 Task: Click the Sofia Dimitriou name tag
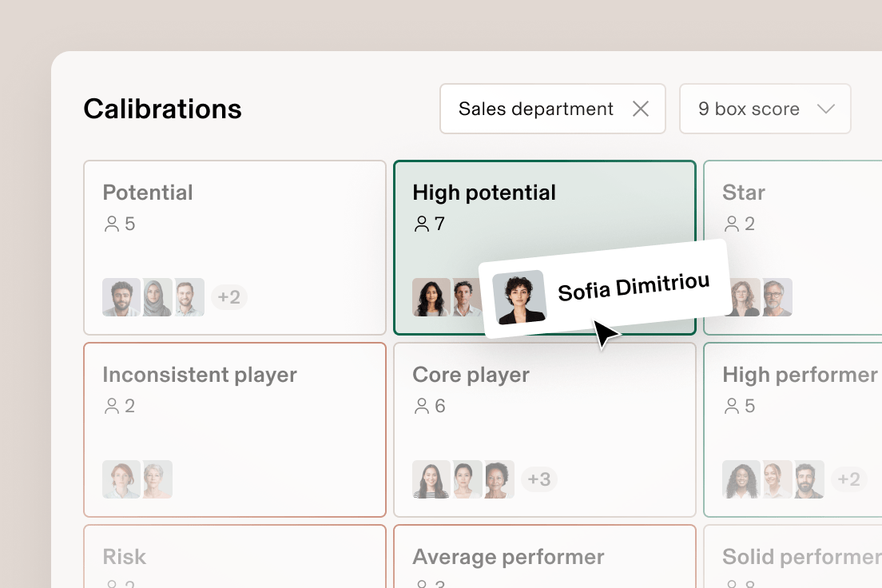pyautogui.click(x=634, y=285)
